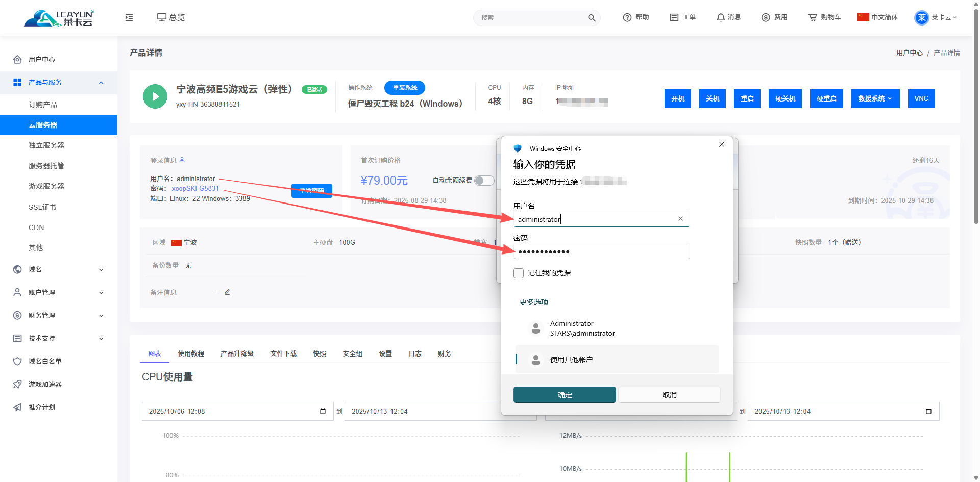Open the 救援系统 dropdown
980x482 pixels.
[x=875, y=99]
